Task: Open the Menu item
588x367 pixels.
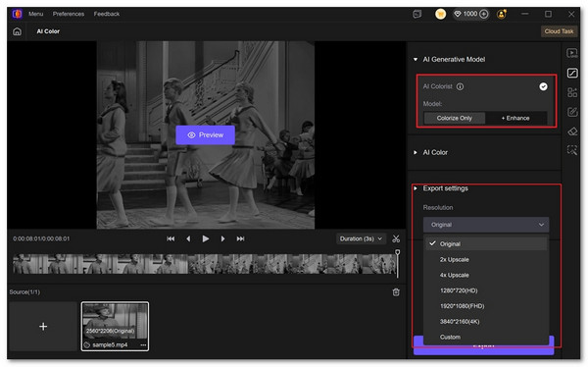Action: point(36,14)
